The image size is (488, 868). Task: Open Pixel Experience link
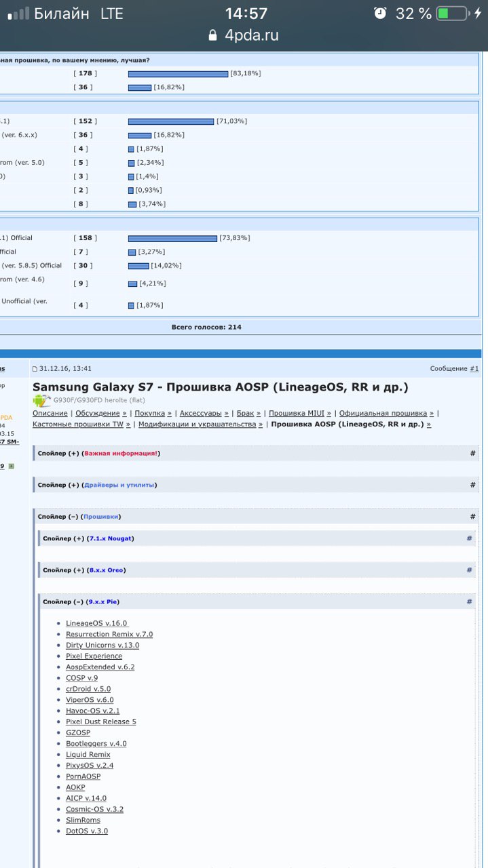coord(94,656)
